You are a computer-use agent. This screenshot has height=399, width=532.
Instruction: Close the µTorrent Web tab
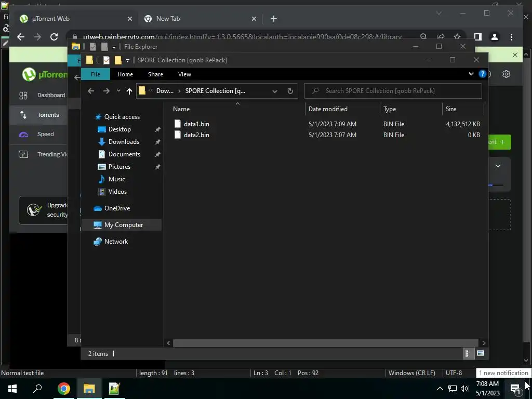(129, 19)
